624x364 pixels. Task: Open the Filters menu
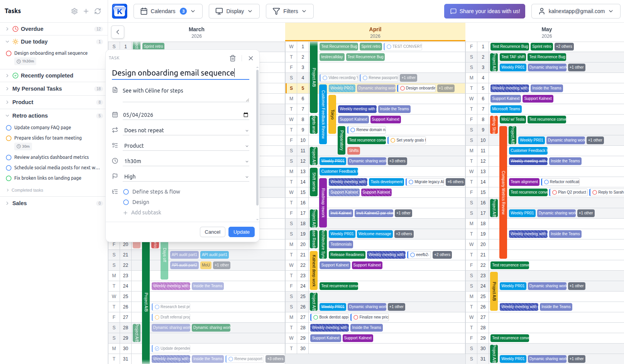click(289, 11)
